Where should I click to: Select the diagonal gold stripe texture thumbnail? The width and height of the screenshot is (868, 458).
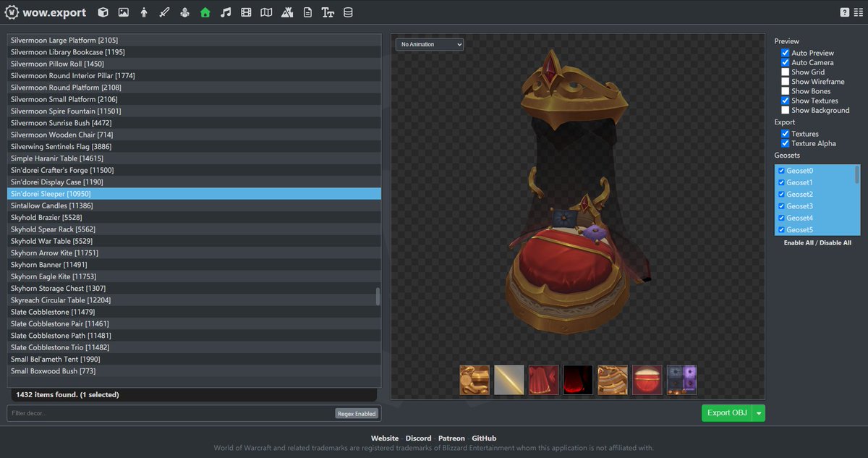tap(509, 380)
